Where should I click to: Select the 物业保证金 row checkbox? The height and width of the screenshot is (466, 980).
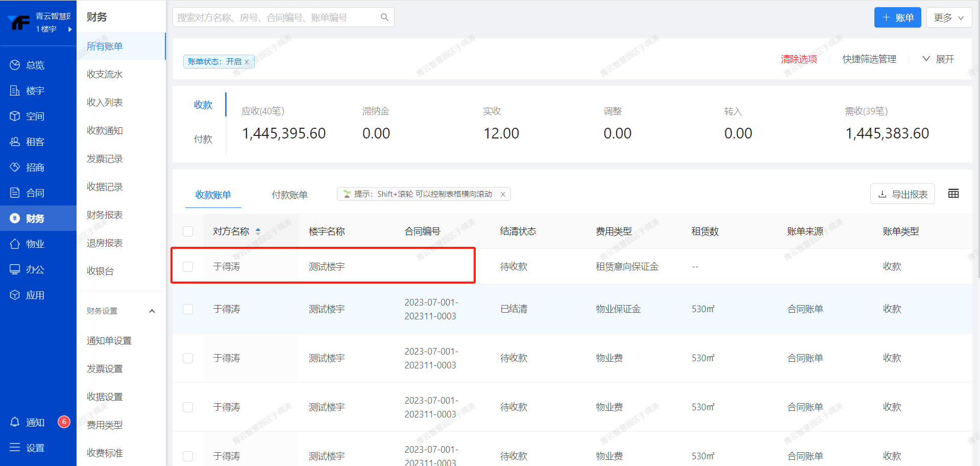(188, 309)
